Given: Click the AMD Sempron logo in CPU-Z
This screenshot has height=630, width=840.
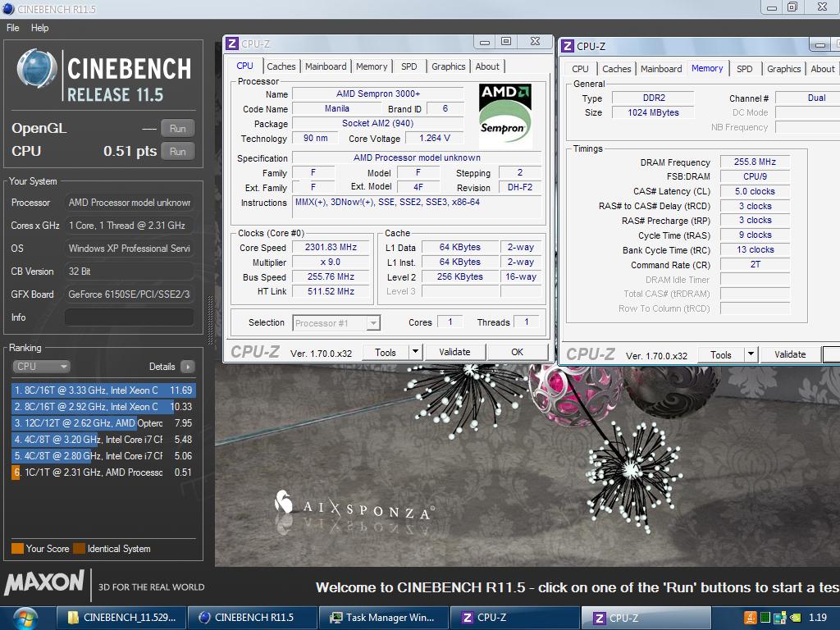Looking at the screenshot, I should tap(504, 115).
